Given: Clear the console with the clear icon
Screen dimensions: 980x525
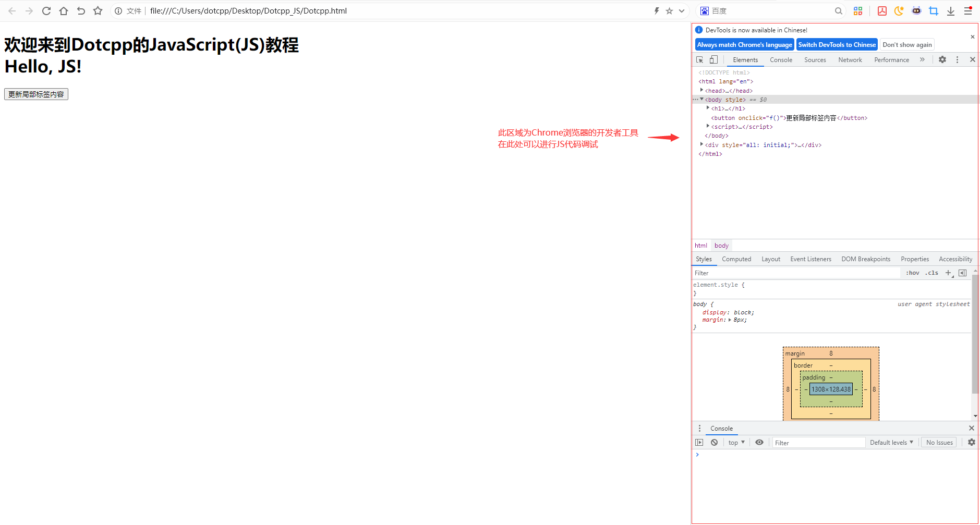Looking at the screenshot, I should (x=713, y=442).
